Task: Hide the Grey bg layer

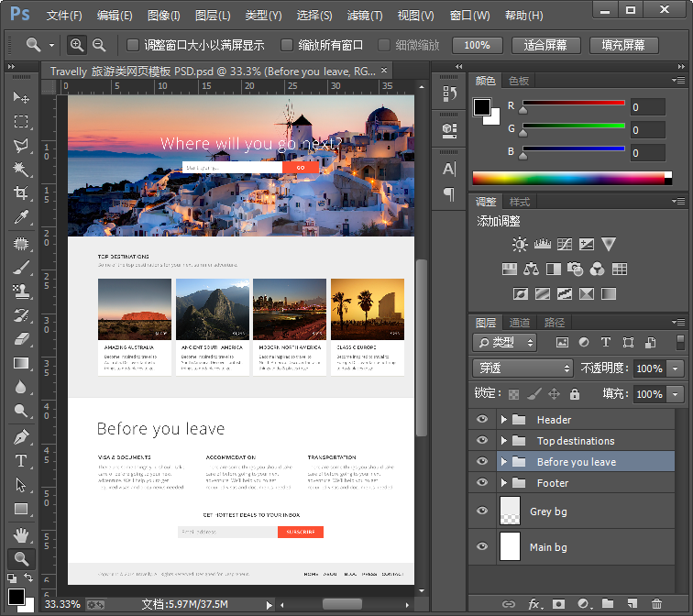Action: tap(482, 511)
